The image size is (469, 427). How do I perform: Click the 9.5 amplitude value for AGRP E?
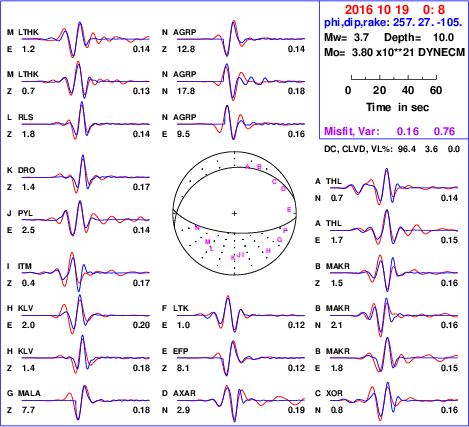183,134
